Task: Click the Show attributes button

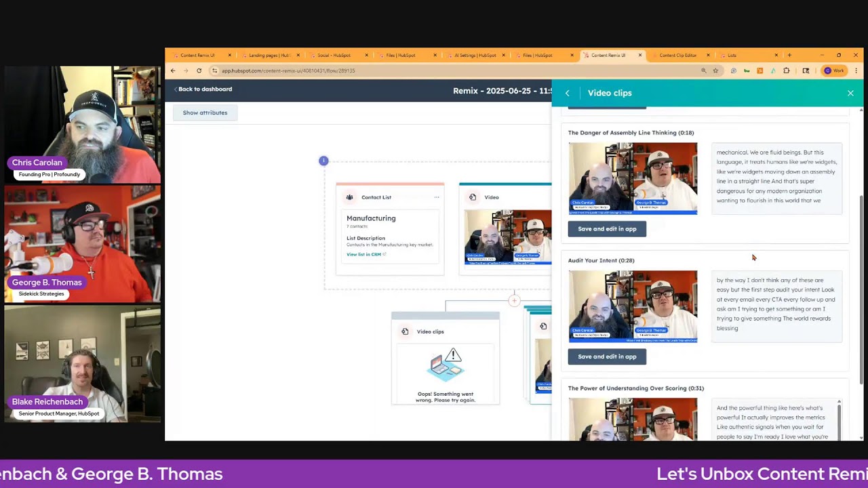Action: pyautogui.click(x=205, y=113)
